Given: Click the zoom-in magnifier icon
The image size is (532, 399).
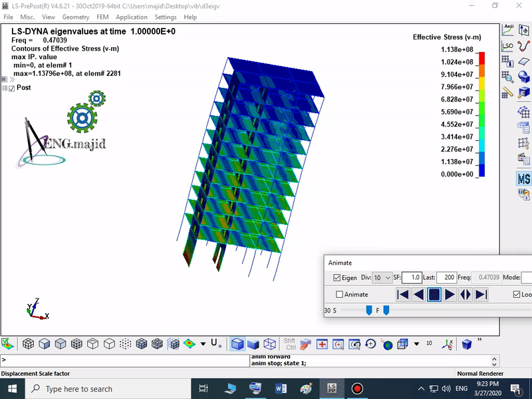Looking at the screenshot, I should (338, 344).
